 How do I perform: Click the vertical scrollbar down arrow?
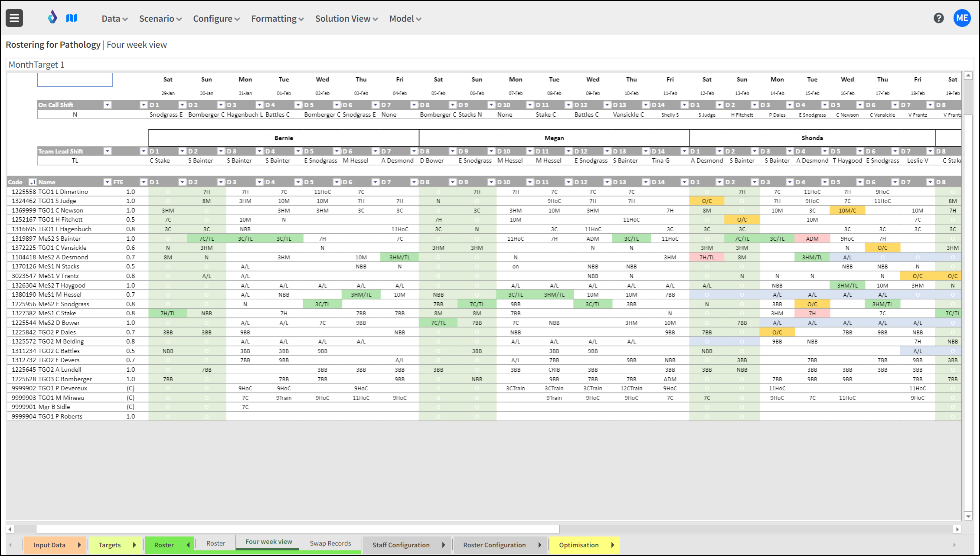tap(968, 516)
